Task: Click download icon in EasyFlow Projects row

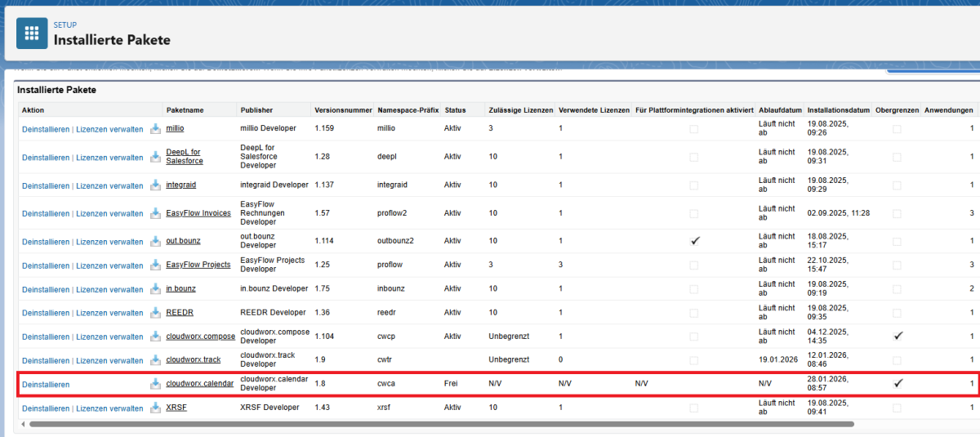Action: click(x=155, y=265)
